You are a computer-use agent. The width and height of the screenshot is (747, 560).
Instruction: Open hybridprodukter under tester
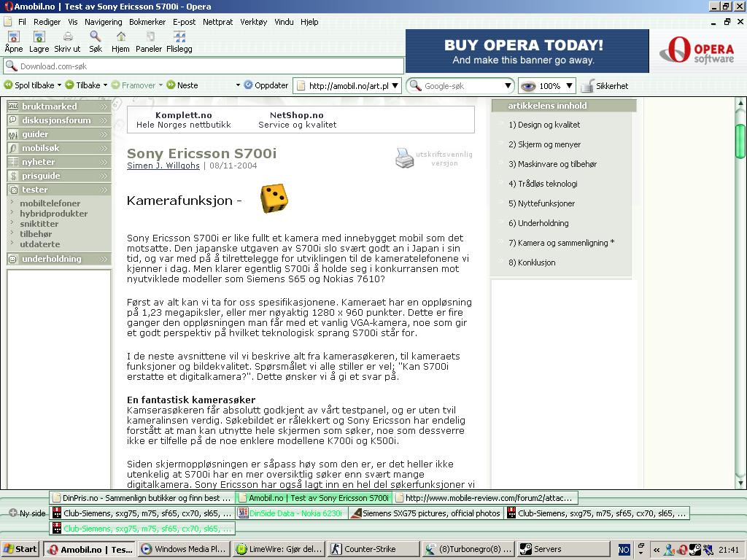click(54, 214)
